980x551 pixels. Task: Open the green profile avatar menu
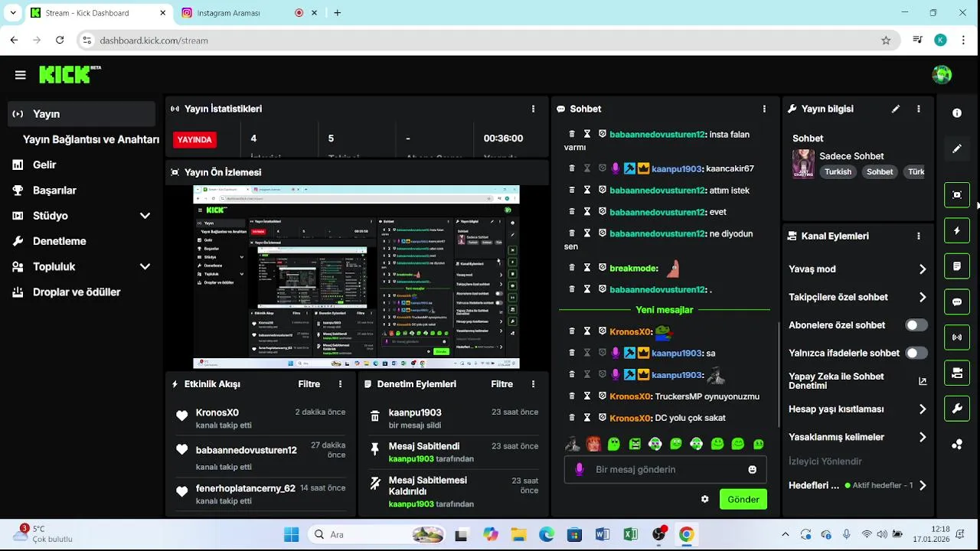(x=942, y=74)
